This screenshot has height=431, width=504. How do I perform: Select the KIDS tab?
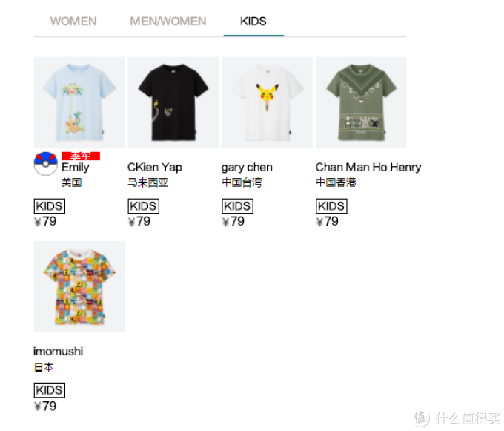pyautogui.click(x=253, y=22)
